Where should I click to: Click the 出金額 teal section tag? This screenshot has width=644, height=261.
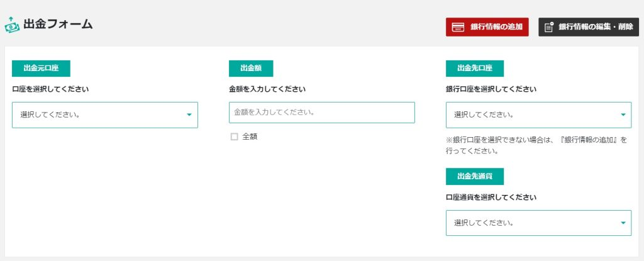(251, 68)
